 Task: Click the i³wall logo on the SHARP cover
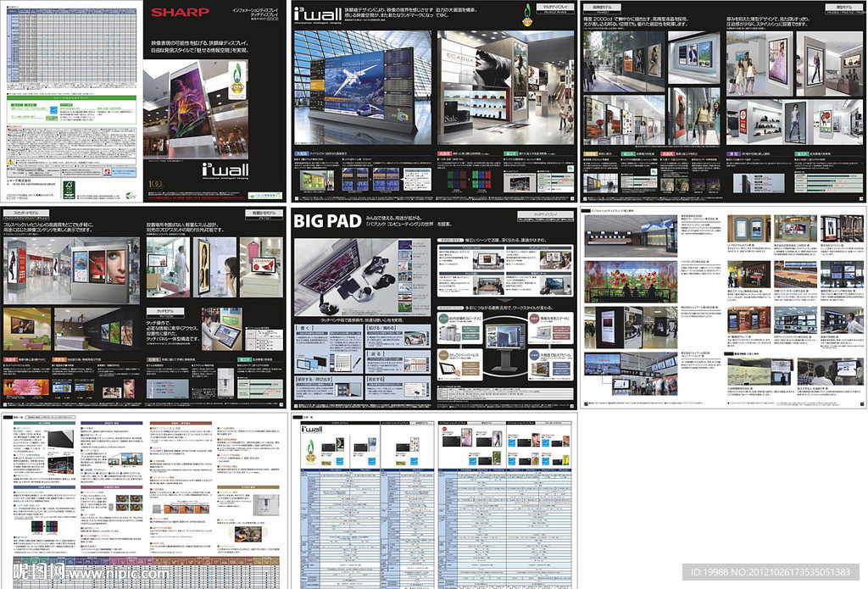225,171
